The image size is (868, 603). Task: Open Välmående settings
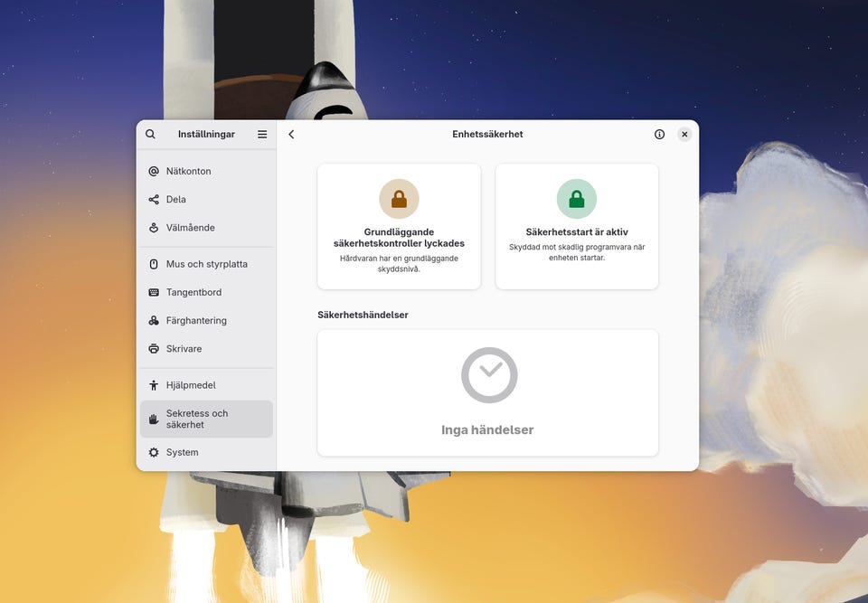pos(206,228)
